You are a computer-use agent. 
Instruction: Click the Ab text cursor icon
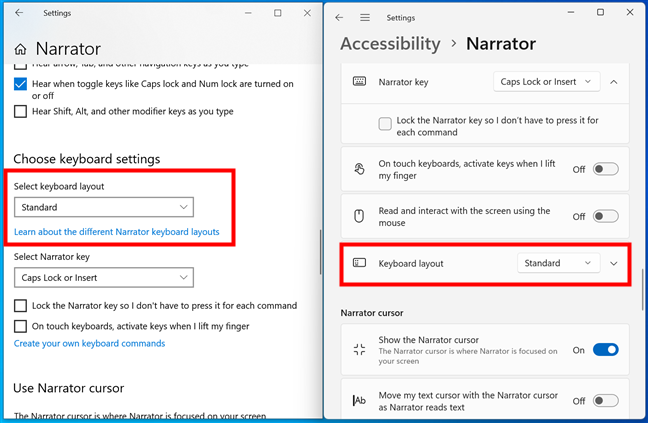(x=359, y=400)
